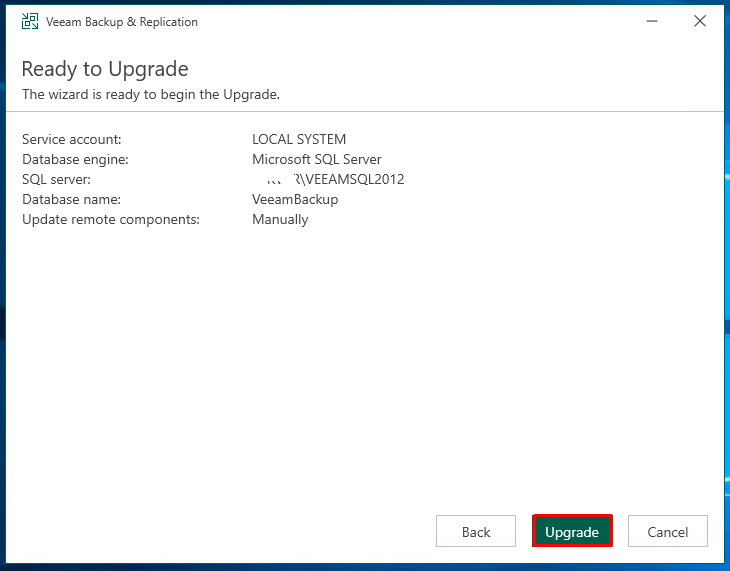Image resolution: width=730 pixels, height=571 pixels.
Task: Click the 'LOCAL SYSTEM' value
Action: coord(299,139)
